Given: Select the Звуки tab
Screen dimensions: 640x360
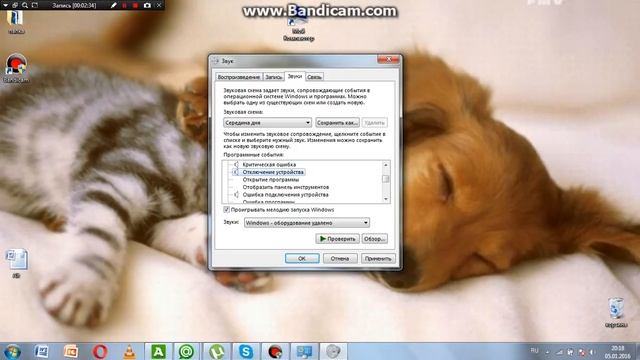Looking at the screenshot, I should (x=295, y=76).
